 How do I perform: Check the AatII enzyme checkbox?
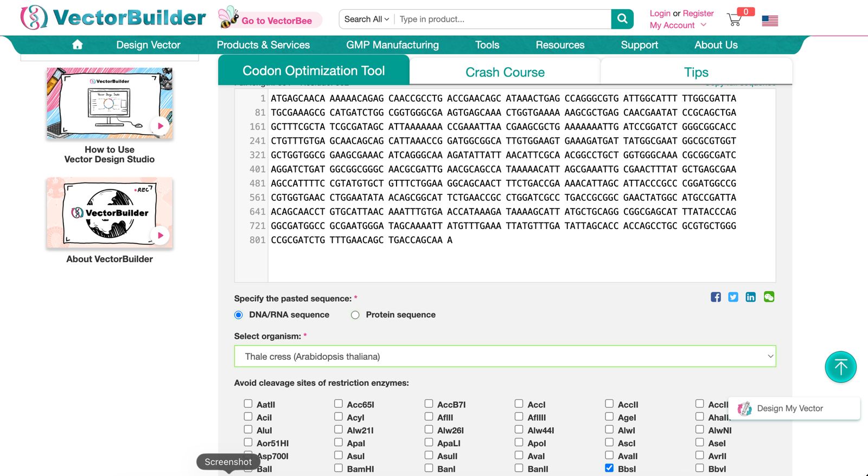[248, 403]
